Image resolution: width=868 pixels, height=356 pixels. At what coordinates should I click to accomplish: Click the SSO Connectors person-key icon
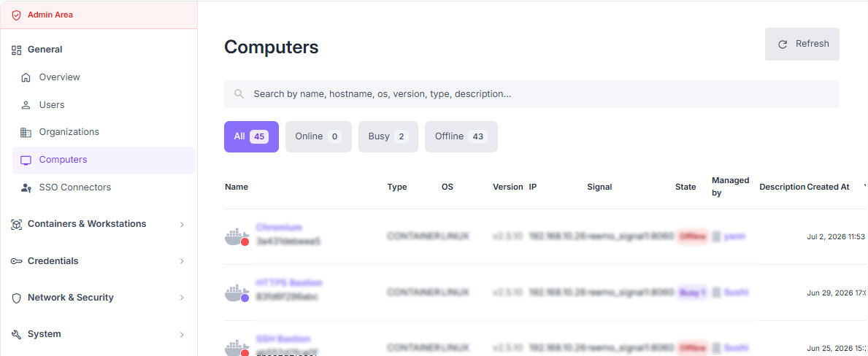click(x=26, y=188)
